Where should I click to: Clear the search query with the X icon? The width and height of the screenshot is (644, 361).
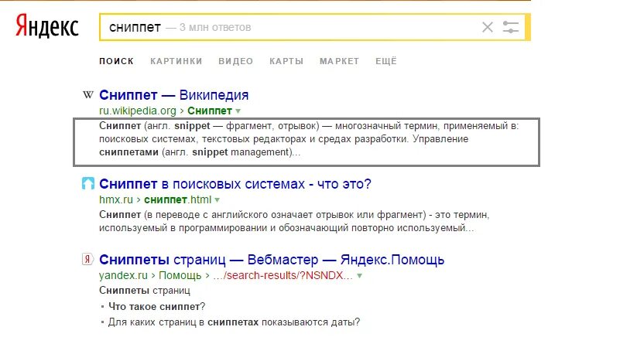click(488, 28)
